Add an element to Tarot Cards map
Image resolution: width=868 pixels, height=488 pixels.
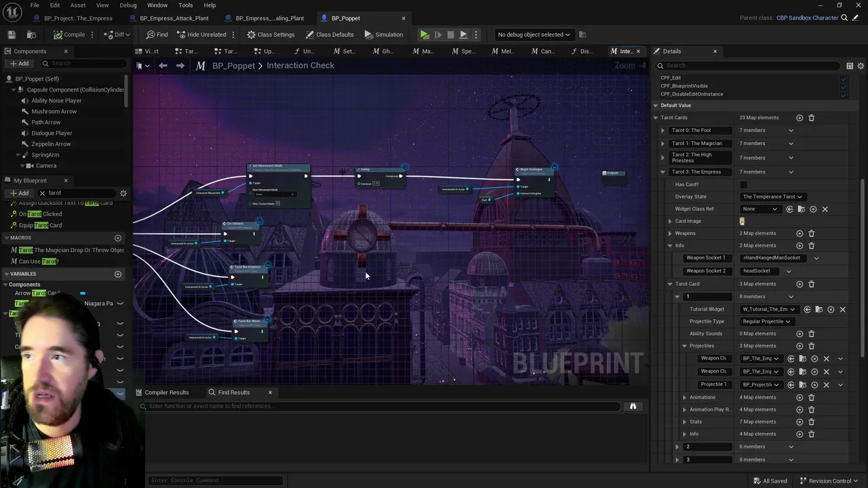click(x=800, y=118)
